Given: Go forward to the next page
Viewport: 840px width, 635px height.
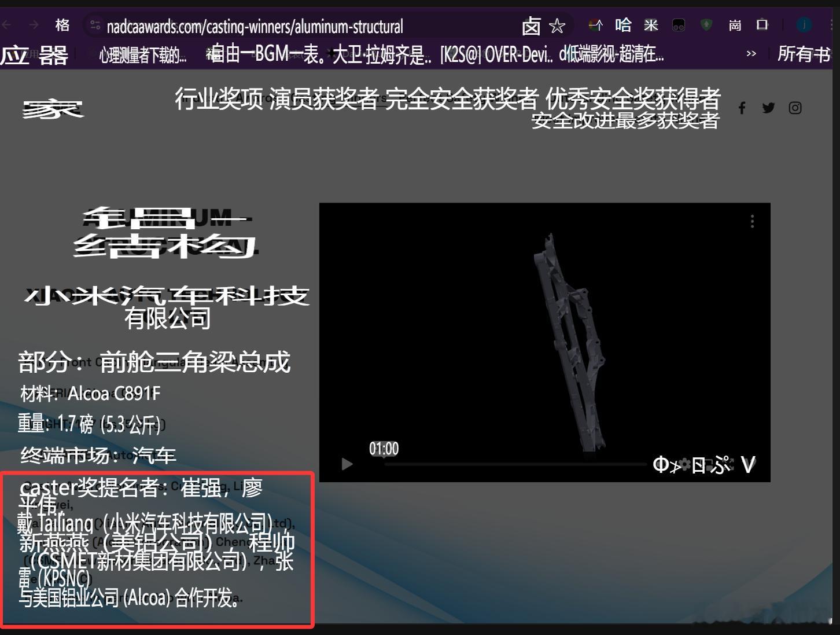Looking at the screenshot, I should (x=34, y=25).
